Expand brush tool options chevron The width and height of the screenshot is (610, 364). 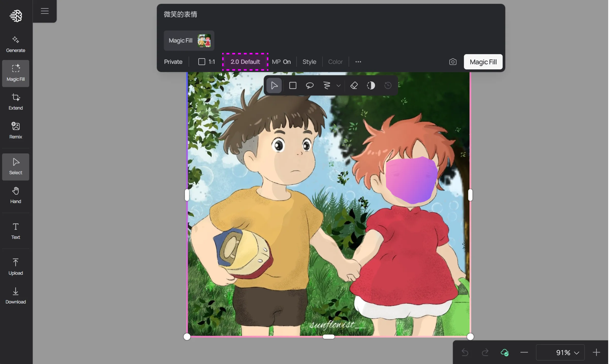pos(339,86)
